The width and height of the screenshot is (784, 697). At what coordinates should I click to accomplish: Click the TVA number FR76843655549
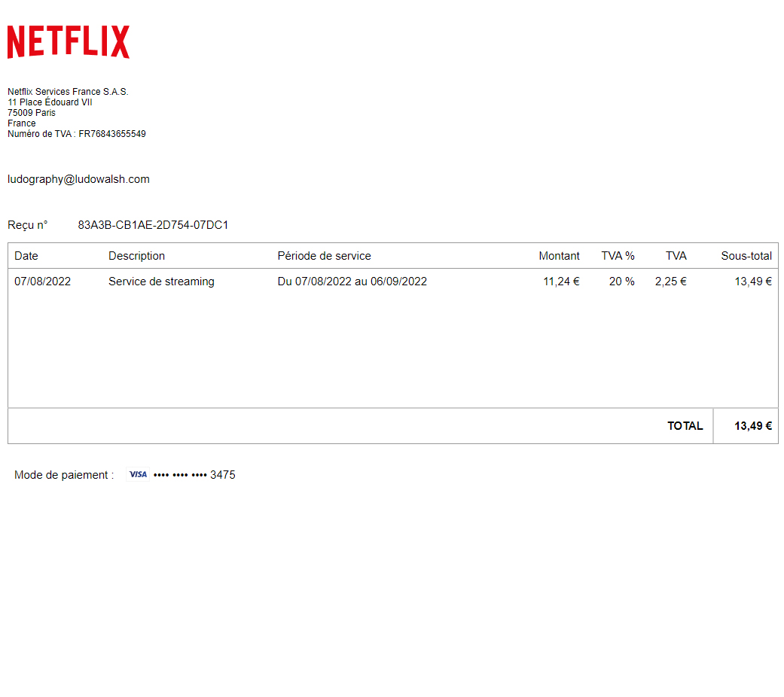[112, 133]
